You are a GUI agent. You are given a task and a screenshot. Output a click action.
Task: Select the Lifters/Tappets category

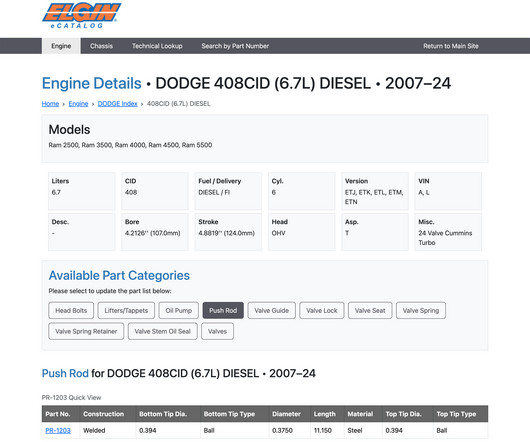[x=126, y=310]
